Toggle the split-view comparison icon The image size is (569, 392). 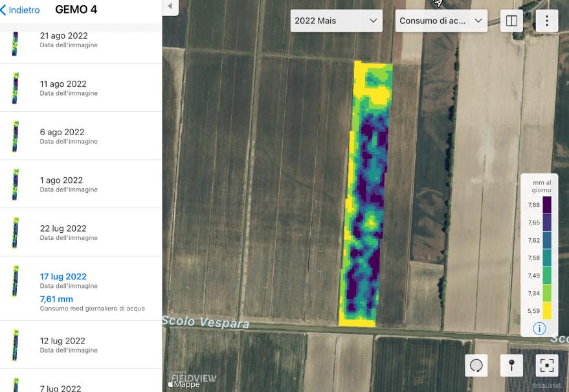click(511, 21)
